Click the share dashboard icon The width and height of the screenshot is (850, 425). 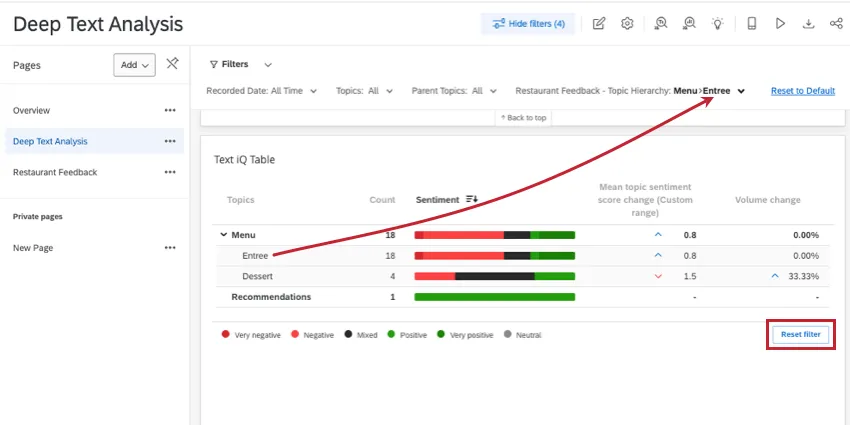(836, 23)
